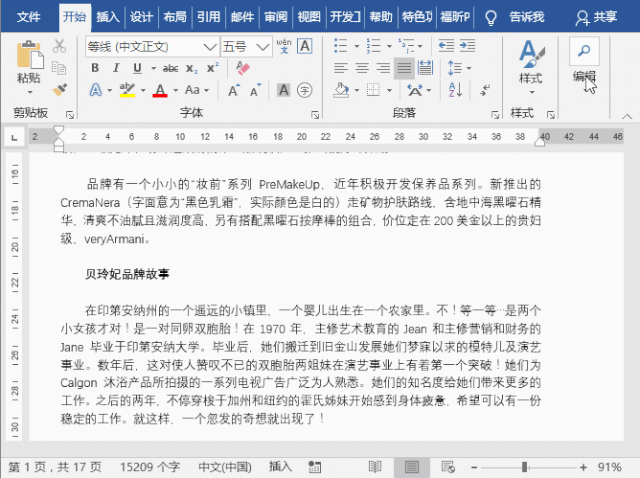Open underline style dropdown arrow

[153, 68]
